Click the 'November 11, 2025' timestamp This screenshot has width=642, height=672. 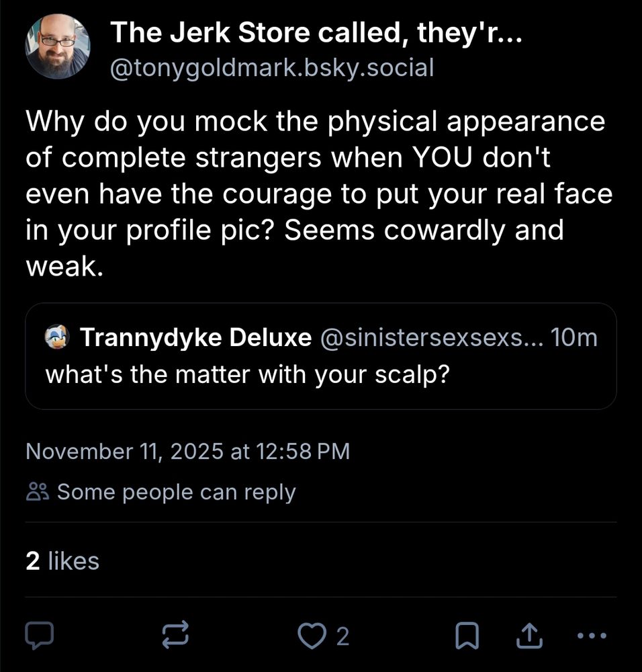coord(188,451)
